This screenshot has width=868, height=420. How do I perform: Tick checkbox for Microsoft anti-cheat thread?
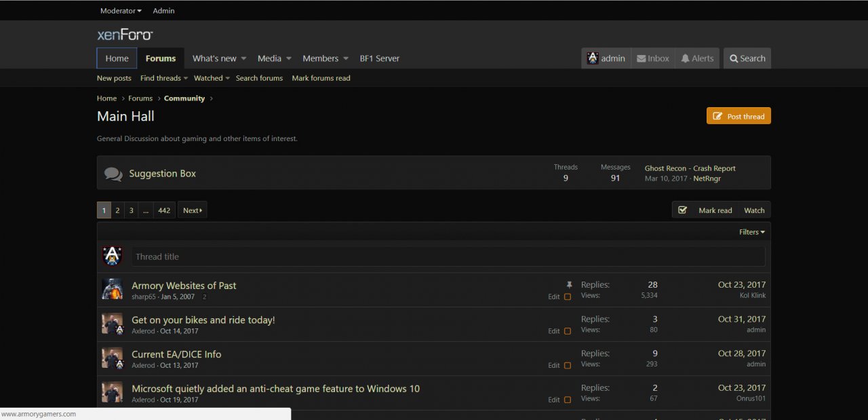point(568,400)
